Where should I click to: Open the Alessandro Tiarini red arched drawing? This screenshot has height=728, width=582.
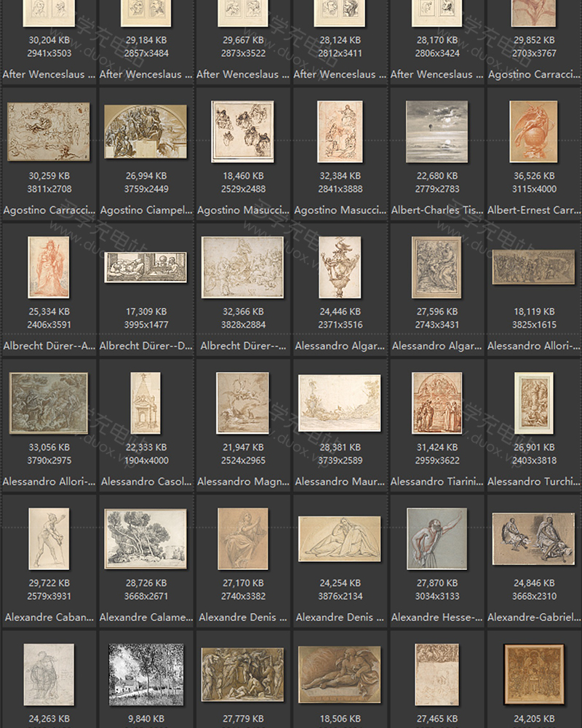pyautogui.click(x=436, y=403)
